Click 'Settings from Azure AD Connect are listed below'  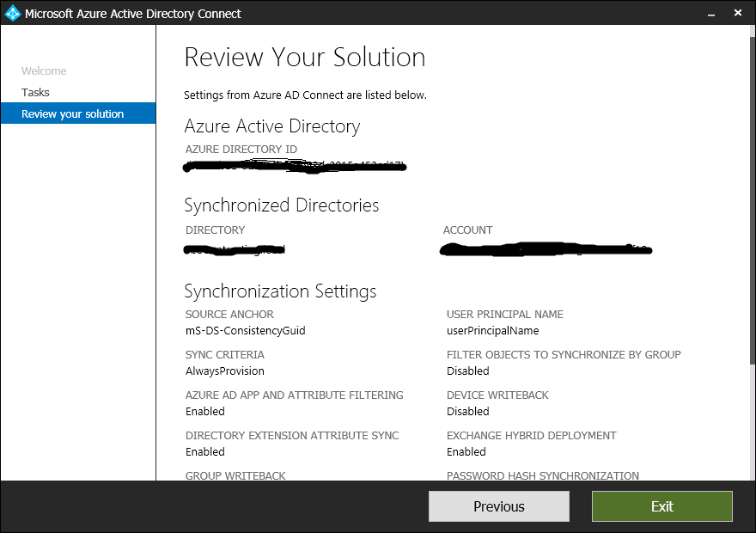tap(305, 95)
